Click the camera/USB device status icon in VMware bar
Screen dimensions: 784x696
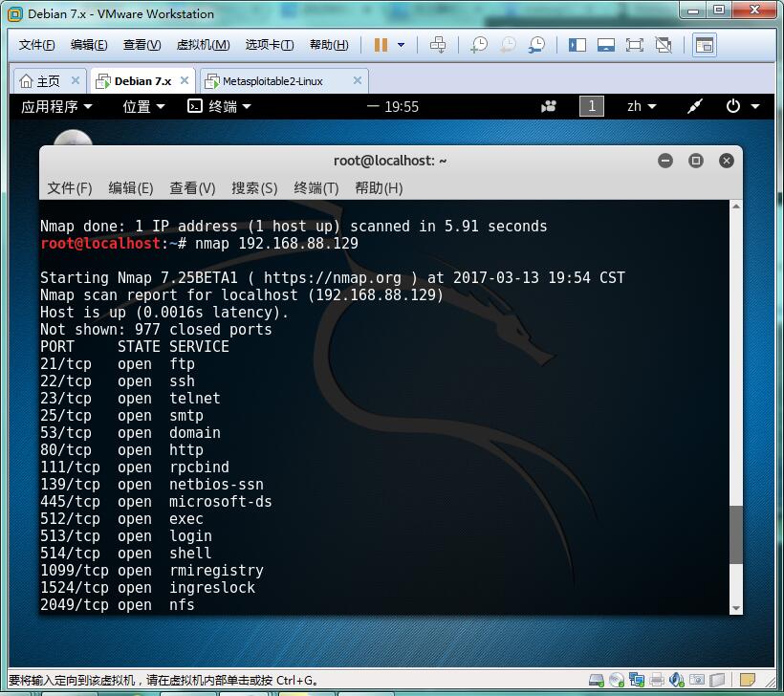pyautogui.click(x=696, y=680)
